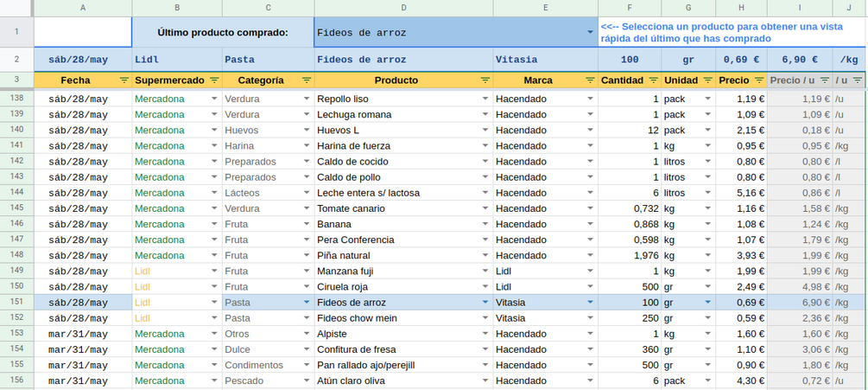Open the filter icon on Producto header
The width and height of the screenshot is (868, 390).
[485, 80]
